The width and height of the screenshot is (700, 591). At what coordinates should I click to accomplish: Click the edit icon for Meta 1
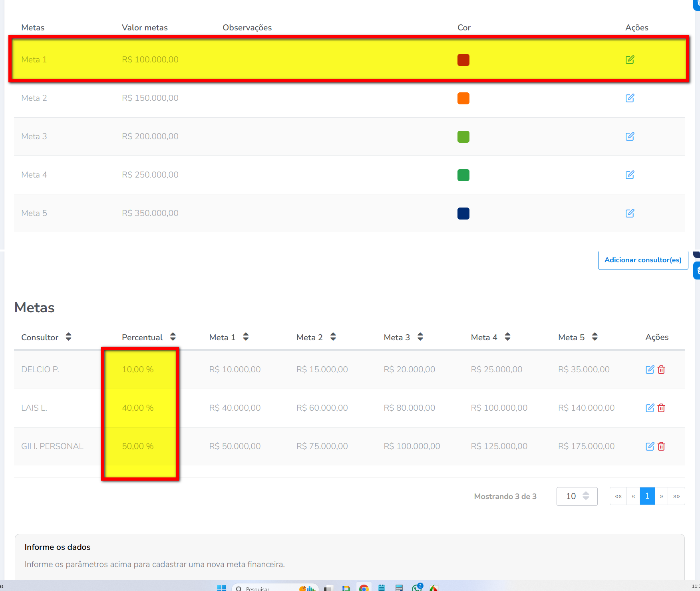point(630,60)
